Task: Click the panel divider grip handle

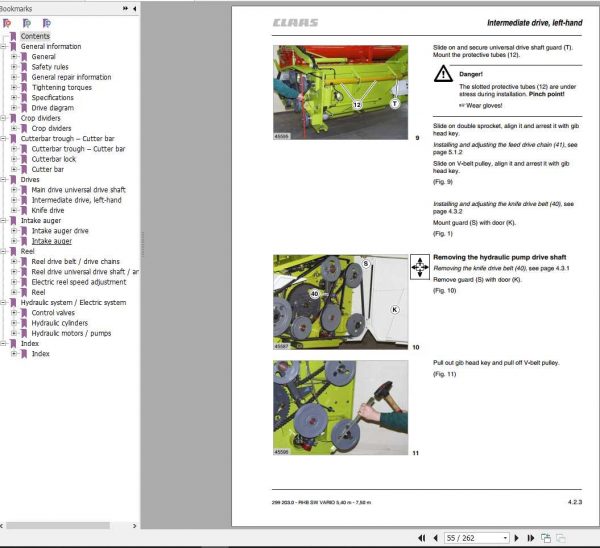Action: pos(142,244)
